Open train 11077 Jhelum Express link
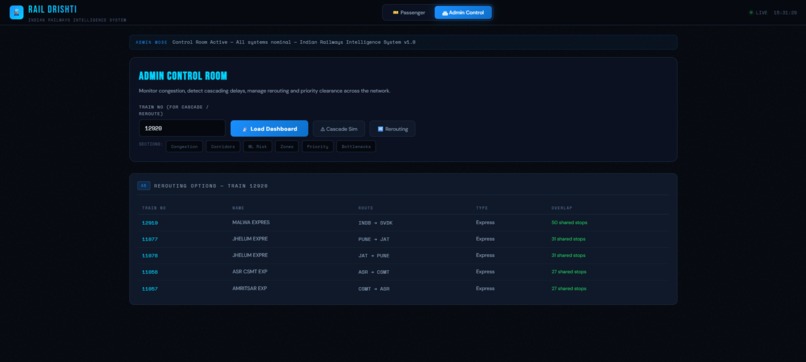This screenshot has width=806, height=362. (x=150, y=239)
